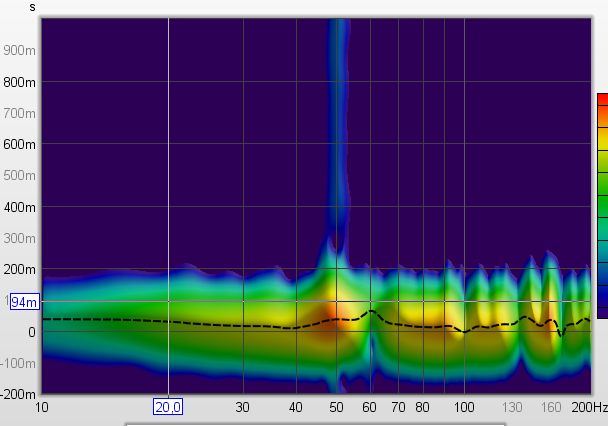608x426 pixels.
Task: Click the 50 Hz frequency axis label
Action: [x=336, y=407]
